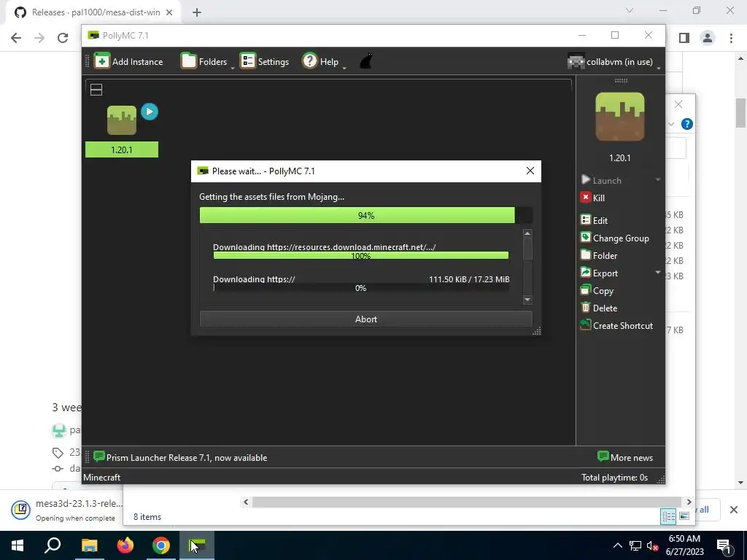747x560 pixels.
Task: Collapse the instance group toggle
Action: (96, 90)
